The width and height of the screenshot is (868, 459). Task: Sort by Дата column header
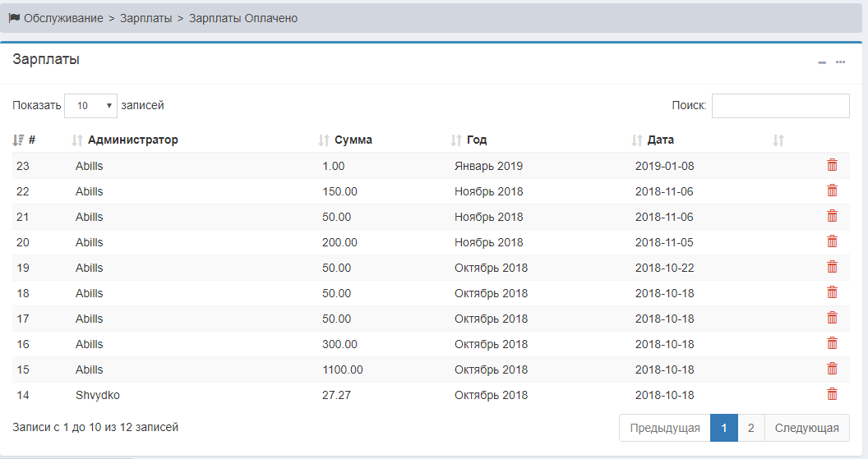[660, 140]
